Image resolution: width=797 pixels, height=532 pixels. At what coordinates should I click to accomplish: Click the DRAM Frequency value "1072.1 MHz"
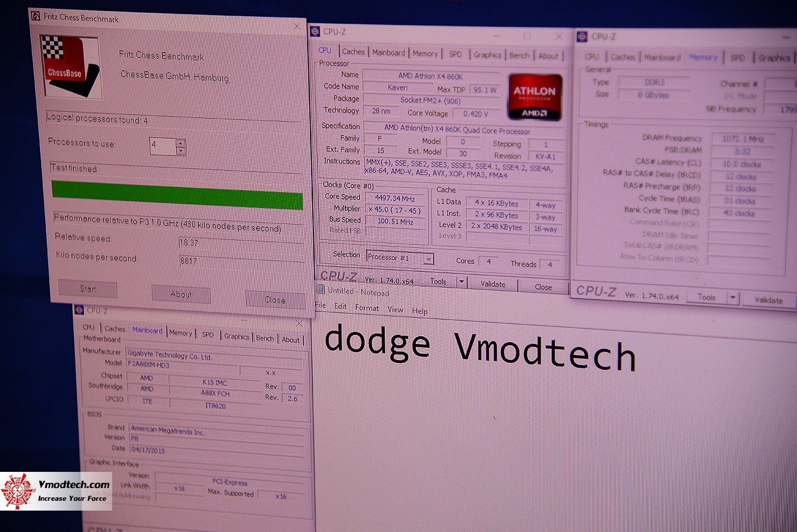(743, 139)
